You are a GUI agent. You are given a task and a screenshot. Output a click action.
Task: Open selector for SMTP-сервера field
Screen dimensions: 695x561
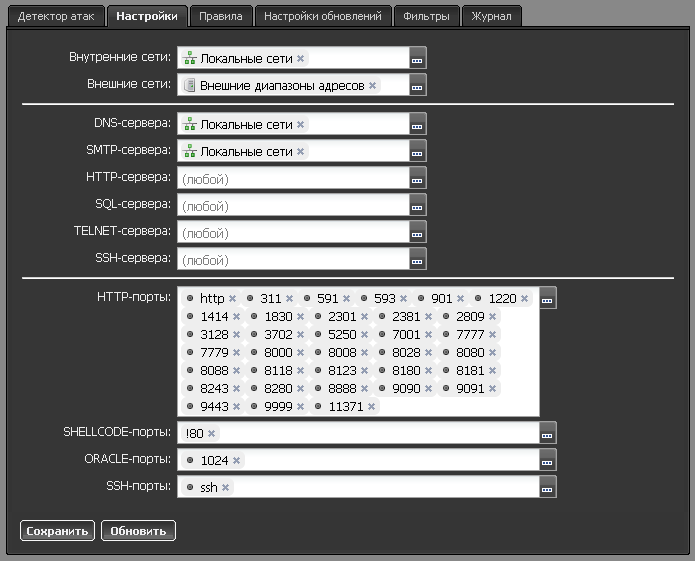tap(418, 153)
